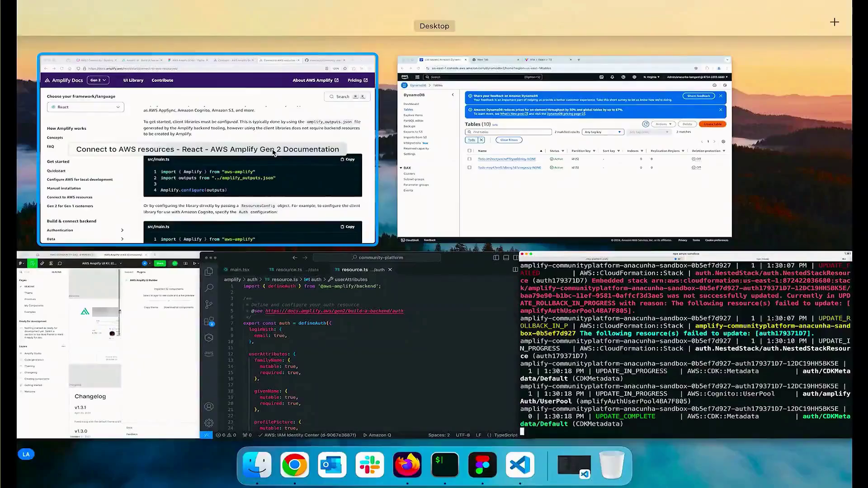The width and height of the screenshot is (868, 488).
Task: Click Find tables search field
Action: pos(509,132)
